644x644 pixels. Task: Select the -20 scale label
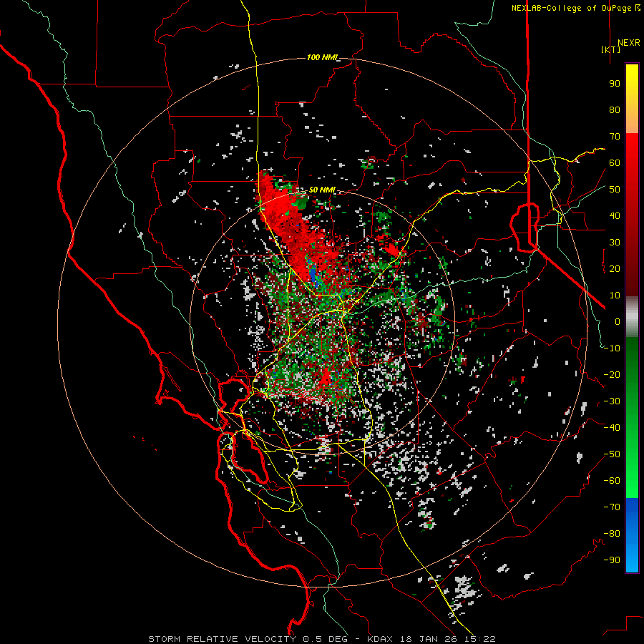[612, 374]
